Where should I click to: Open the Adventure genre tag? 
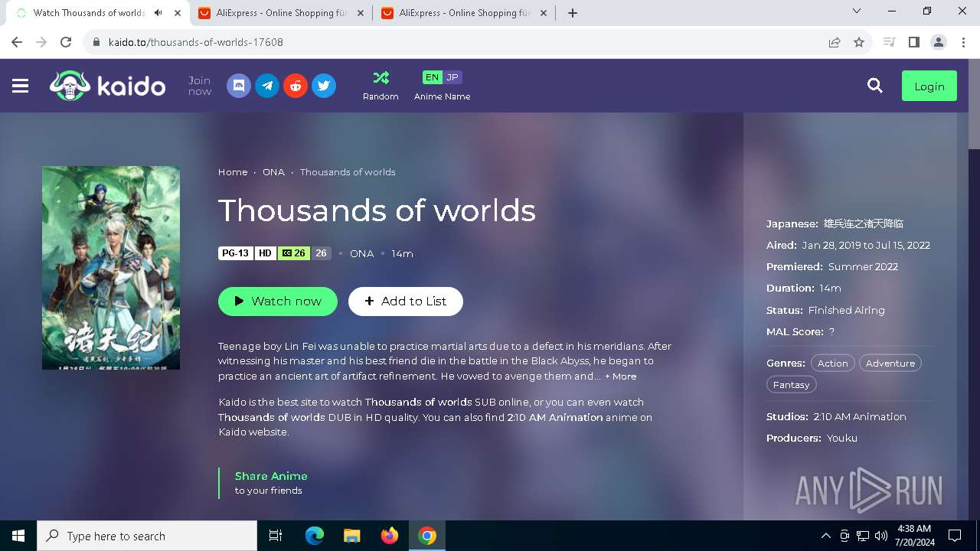(890, 364)
